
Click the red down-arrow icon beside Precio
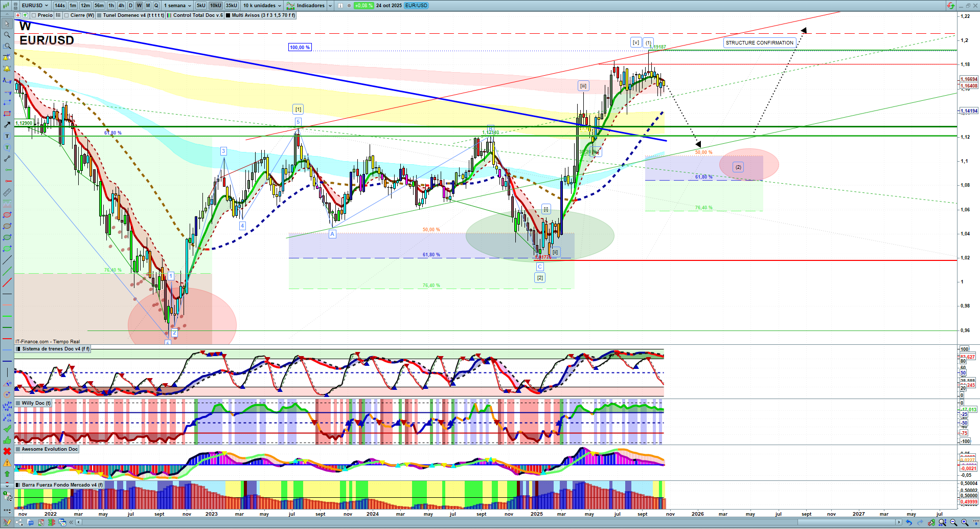(x=18, y=15)
